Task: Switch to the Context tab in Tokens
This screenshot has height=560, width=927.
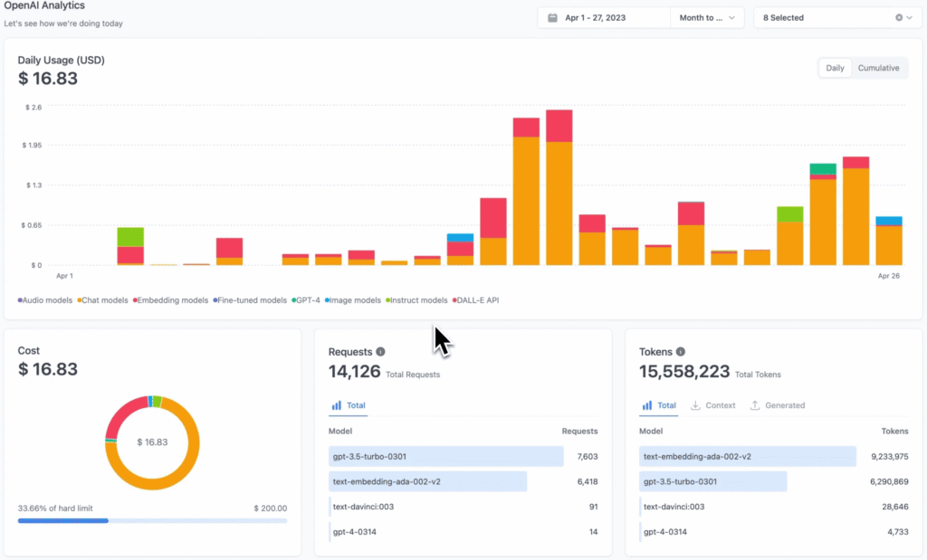Action: click(713, 405)
